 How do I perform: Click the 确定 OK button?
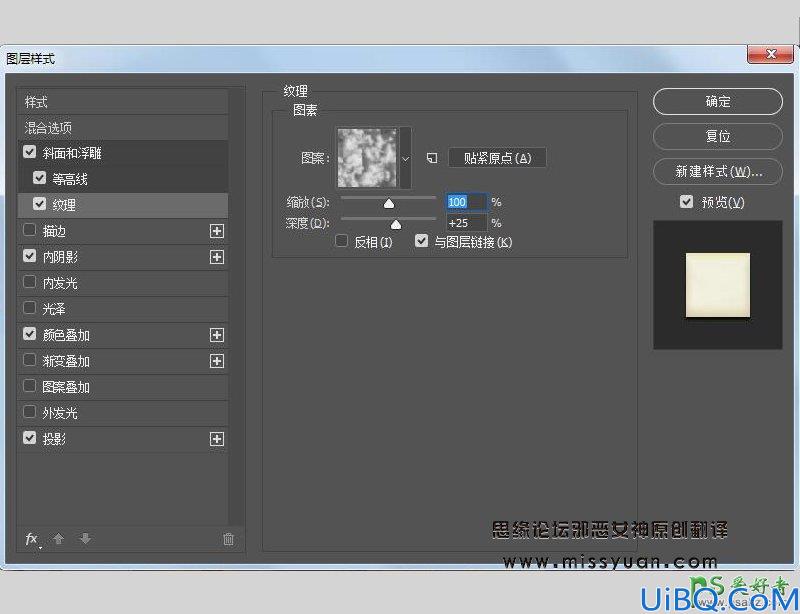coord(717,102)
